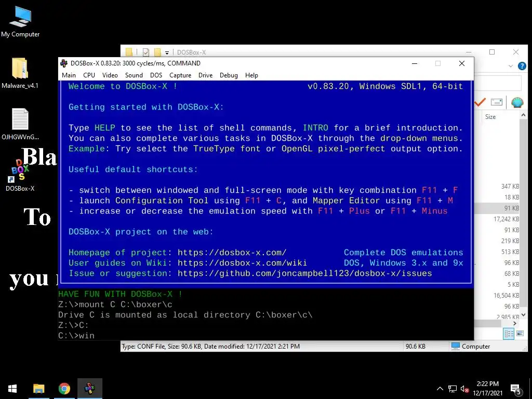The width and height of the screenshot is (532, 399).
Task: Click the 18 KB size cell
Action: coord(512,197)
